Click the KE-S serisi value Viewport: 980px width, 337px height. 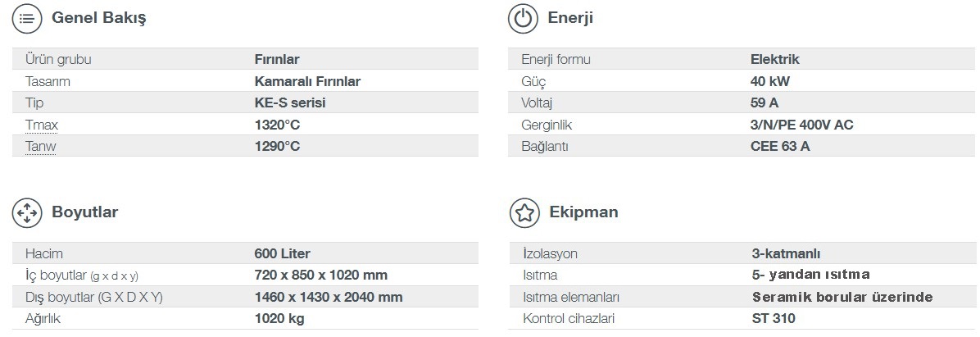pyautogui.click(x=290, y=103)
